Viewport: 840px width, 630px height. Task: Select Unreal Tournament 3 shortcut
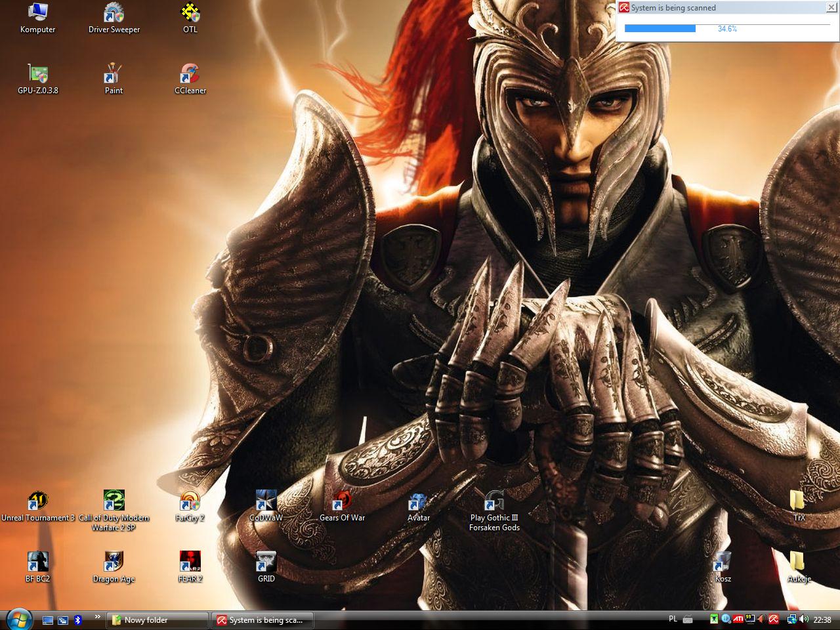(x=37, y=507)
